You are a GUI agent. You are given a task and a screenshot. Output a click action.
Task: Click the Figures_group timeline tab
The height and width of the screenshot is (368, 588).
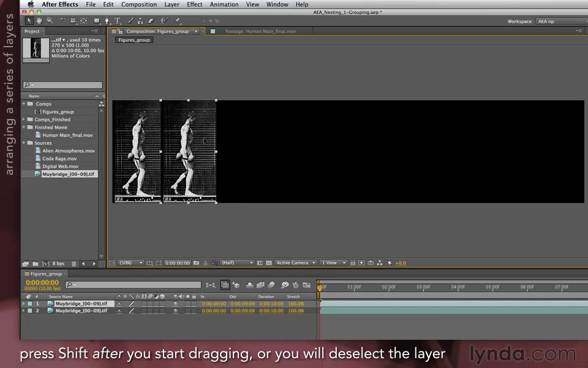[x=46, y=274]
